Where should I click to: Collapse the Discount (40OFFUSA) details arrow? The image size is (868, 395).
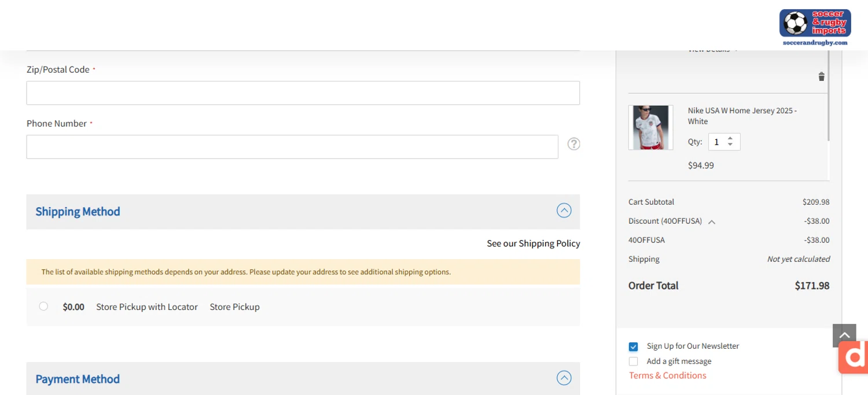(712, 222)
